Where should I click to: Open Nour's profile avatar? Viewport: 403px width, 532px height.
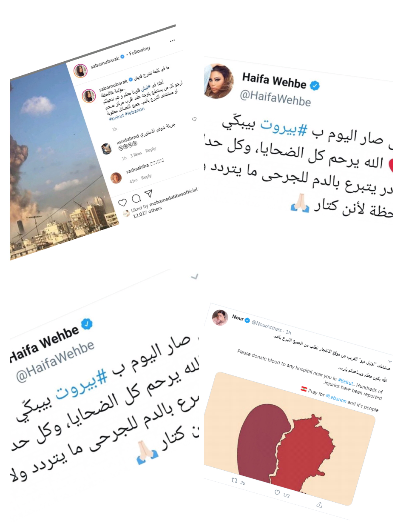point(220,317)
